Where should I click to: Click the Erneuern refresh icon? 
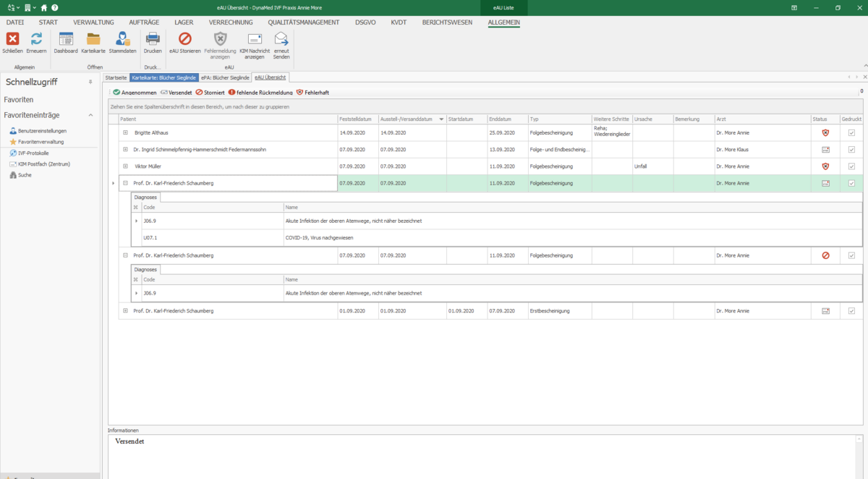tap(36, 39)
